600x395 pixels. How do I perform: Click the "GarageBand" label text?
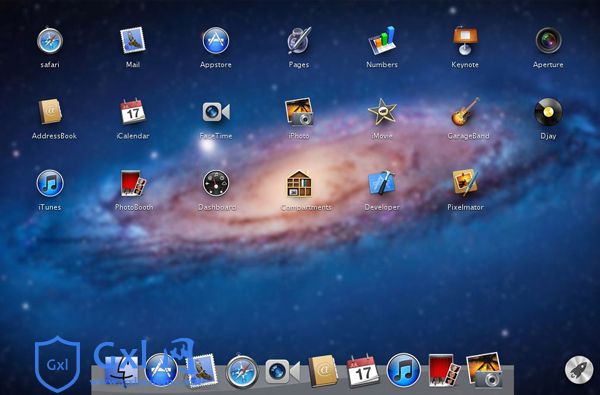[x=468, y=135]
